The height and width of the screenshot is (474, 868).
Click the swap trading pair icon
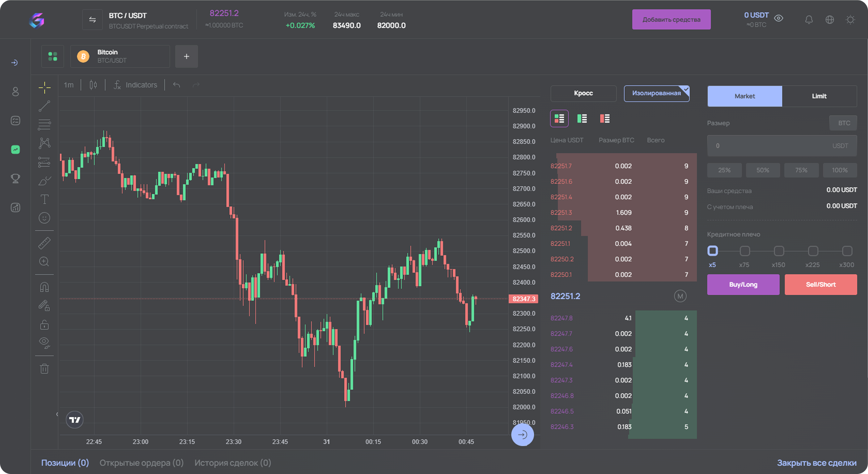point(92,20)
